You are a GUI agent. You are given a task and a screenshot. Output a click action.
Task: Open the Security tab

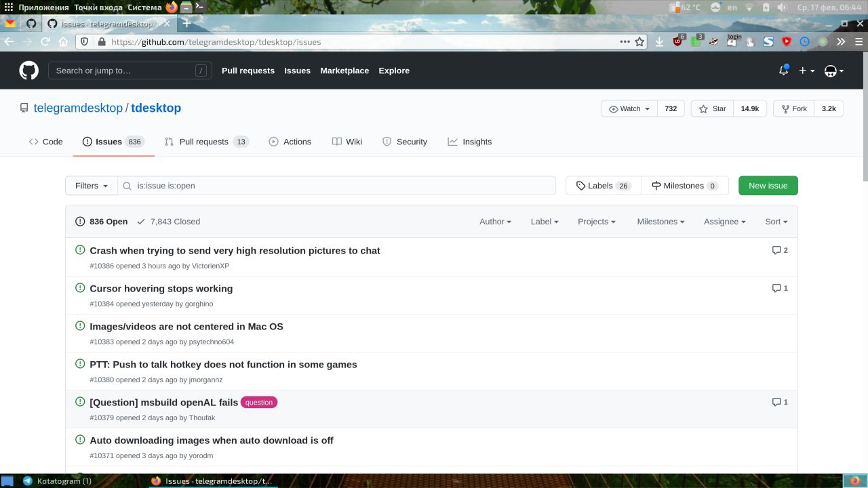pyautogui.click(x=405, y=142)
